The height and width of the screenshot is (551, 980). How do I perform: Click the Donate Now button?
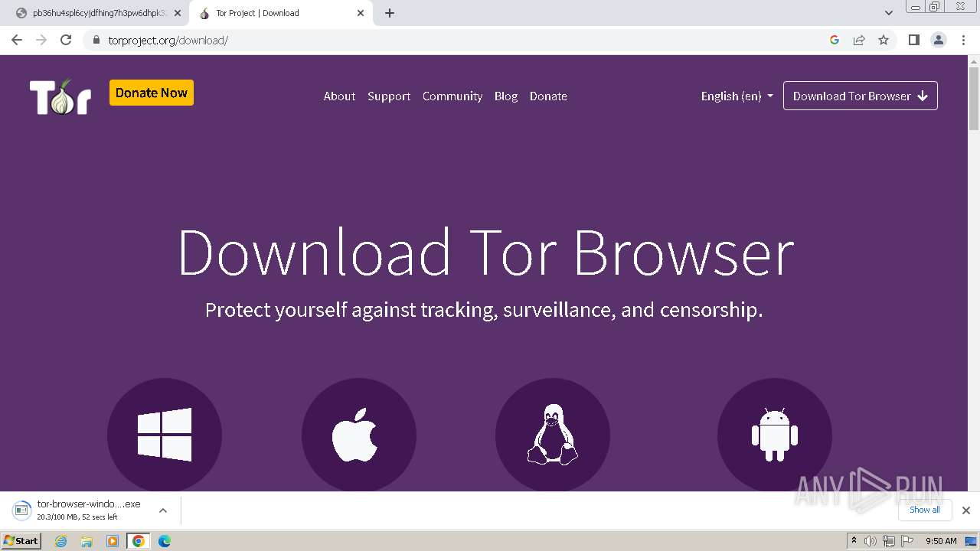(x=152, y=93)
